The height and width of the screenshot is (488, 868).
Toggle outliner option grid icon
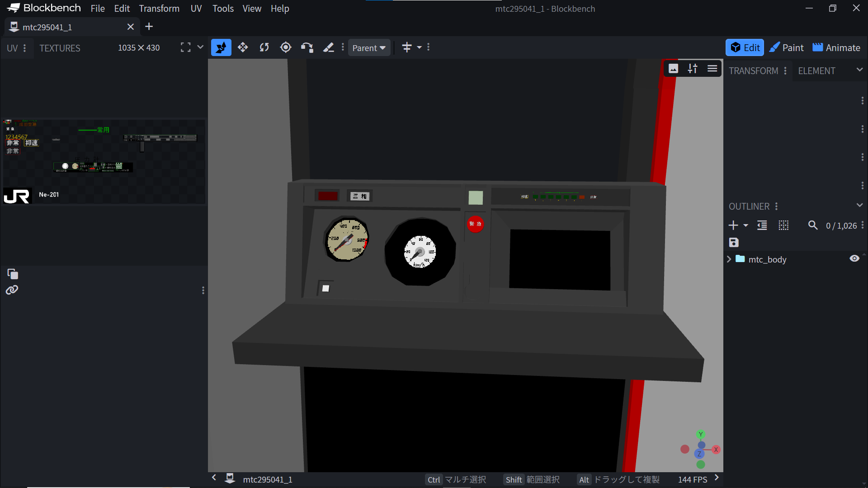783,225
